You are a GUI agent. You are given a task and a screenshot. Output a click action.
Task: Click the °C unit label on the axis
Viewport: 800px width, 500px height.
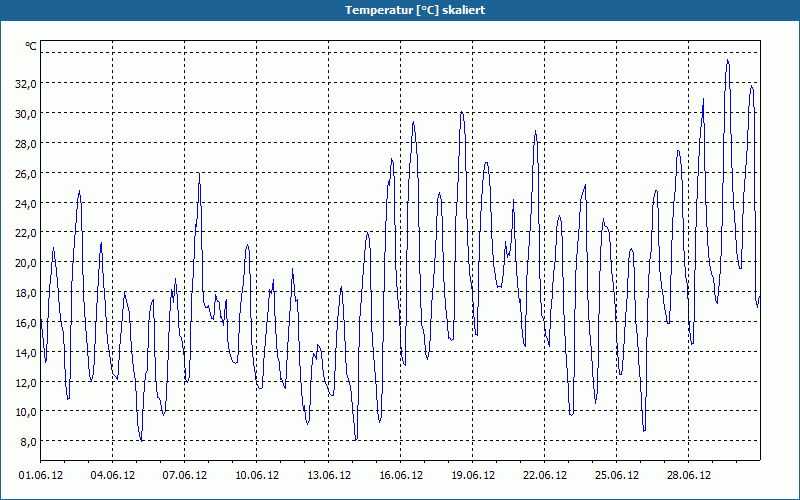click(x=31, y=46)
